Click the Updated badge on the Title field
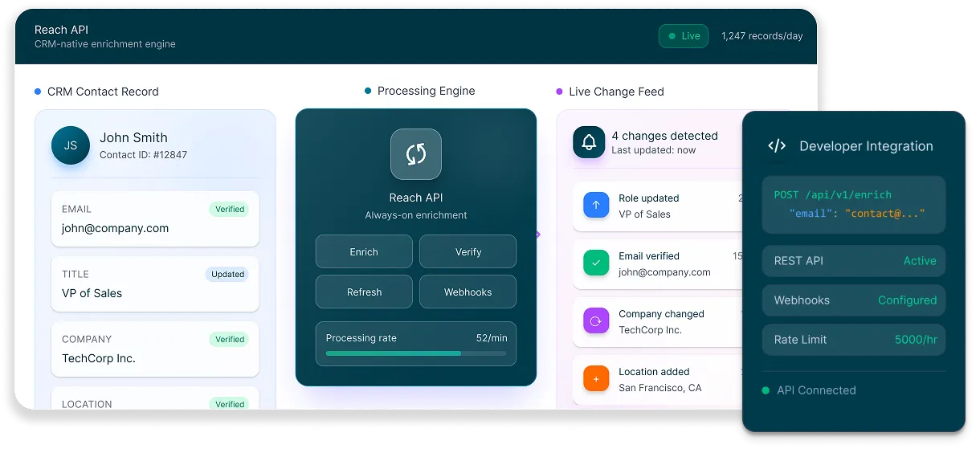Image resolution: width=980 pixels, height=453 pixels. pyautogui.click(x=228, y=274)
